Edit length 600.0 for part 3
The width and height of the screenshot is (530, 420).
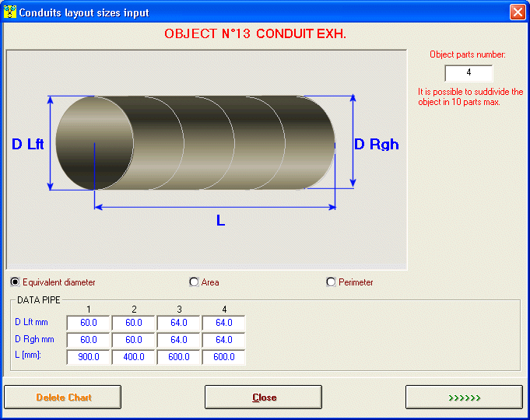tap(179, 357)
